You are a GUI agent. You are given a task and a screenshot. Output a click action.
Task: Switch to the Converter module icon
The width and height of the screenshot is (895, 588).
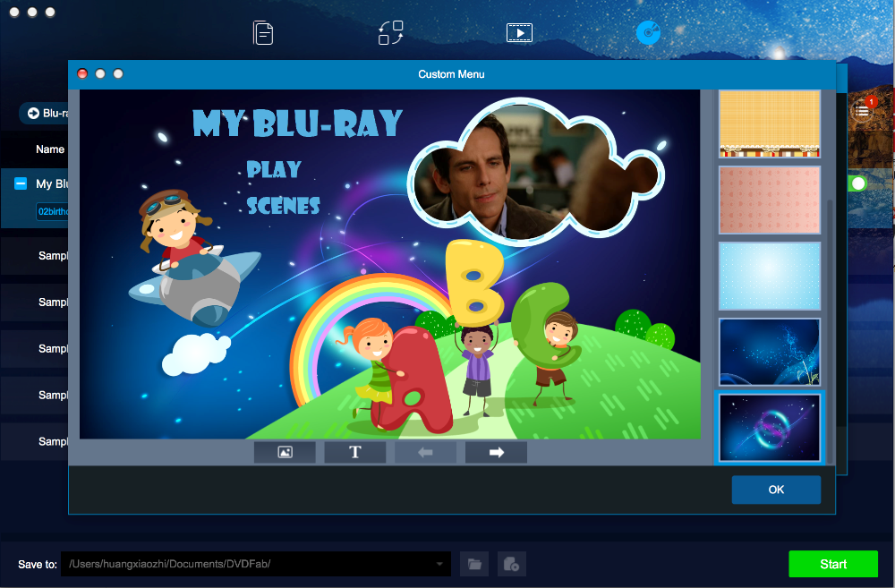pyautogui.click(x=391, y=33)
